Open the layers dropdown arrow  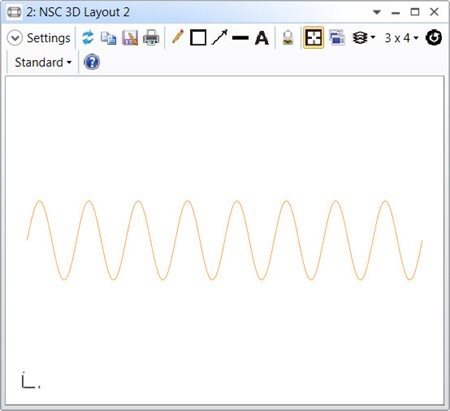[x=373, y=37]
